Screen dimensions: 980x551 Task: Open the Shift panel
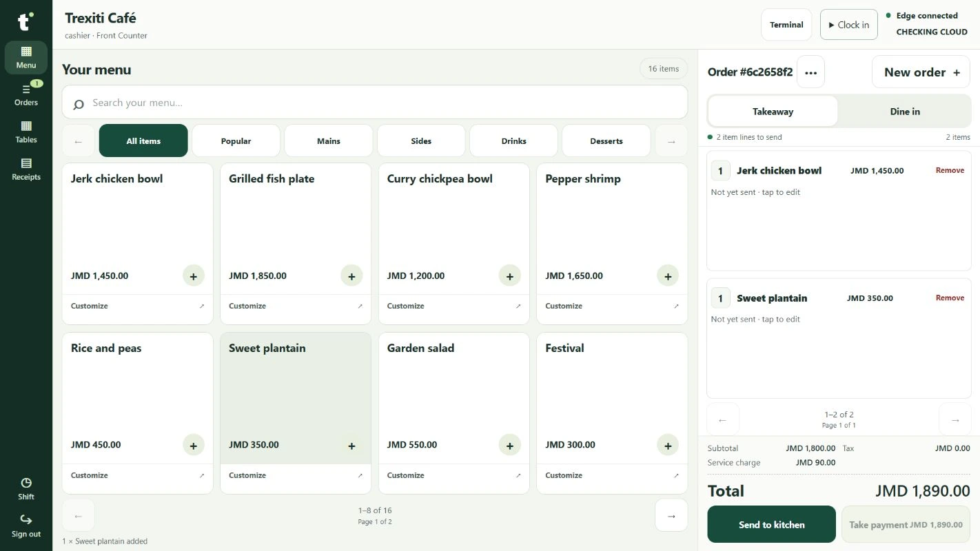coord(26,488)
